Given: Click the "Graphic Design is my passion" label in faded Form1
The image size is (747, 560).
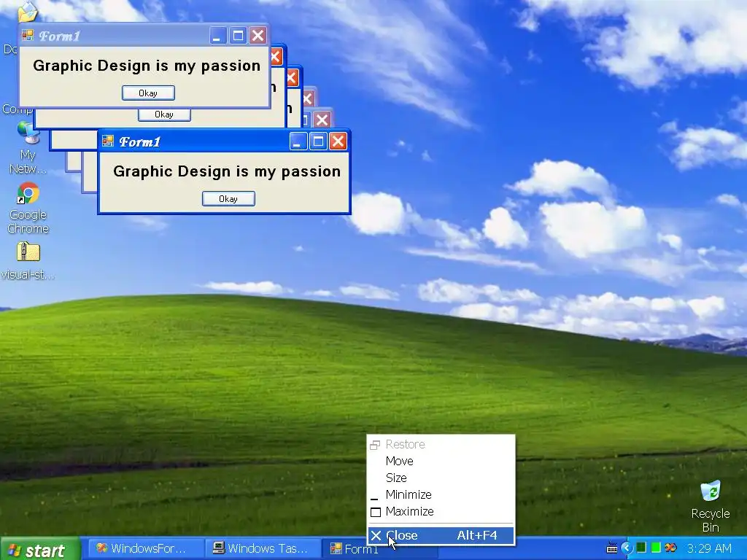Looking at the screenshot, I should click(147, 66).
